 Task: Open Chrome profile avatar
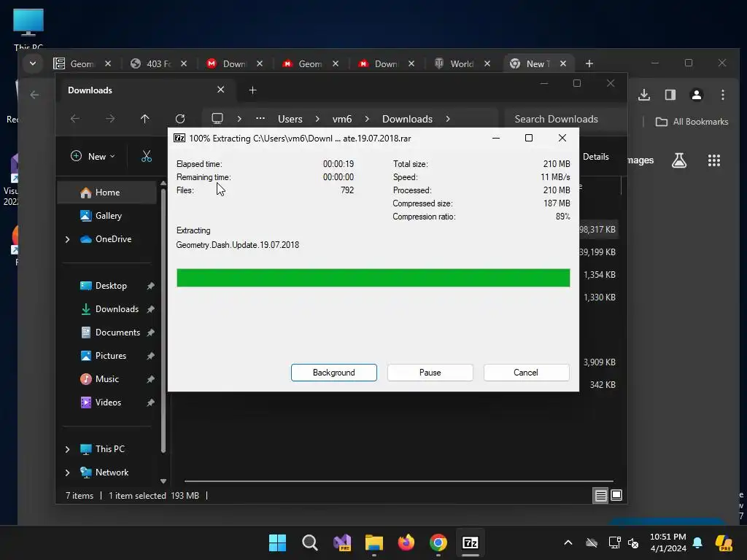(x=697, y=95)
